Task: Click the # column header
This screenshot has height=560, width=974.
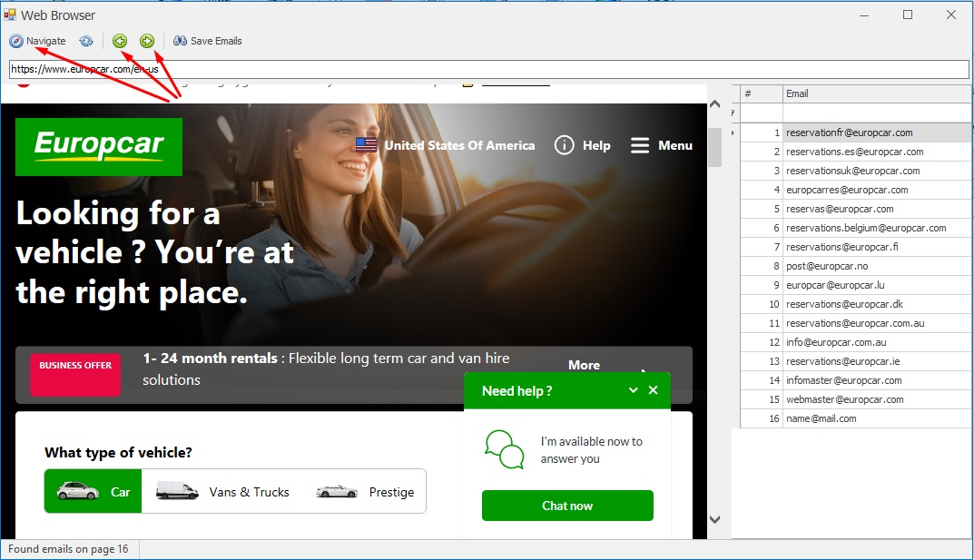Action: [761, 93]
